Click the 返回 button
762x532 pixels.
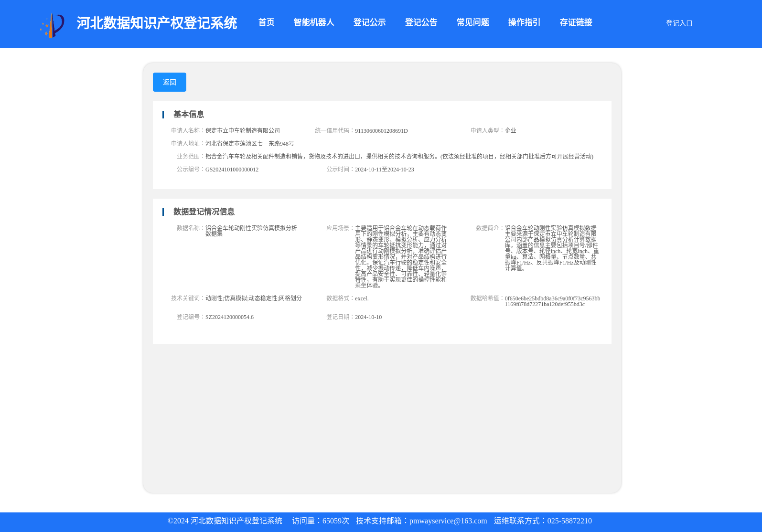coord(170,82)
